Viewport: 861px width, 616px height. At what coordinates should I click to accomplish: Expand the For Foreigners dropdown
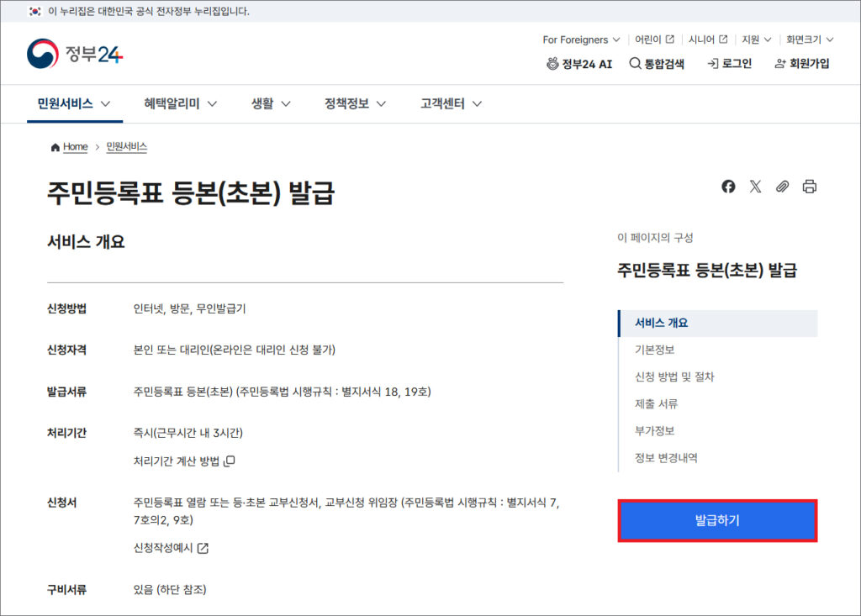tap(581, 39)
